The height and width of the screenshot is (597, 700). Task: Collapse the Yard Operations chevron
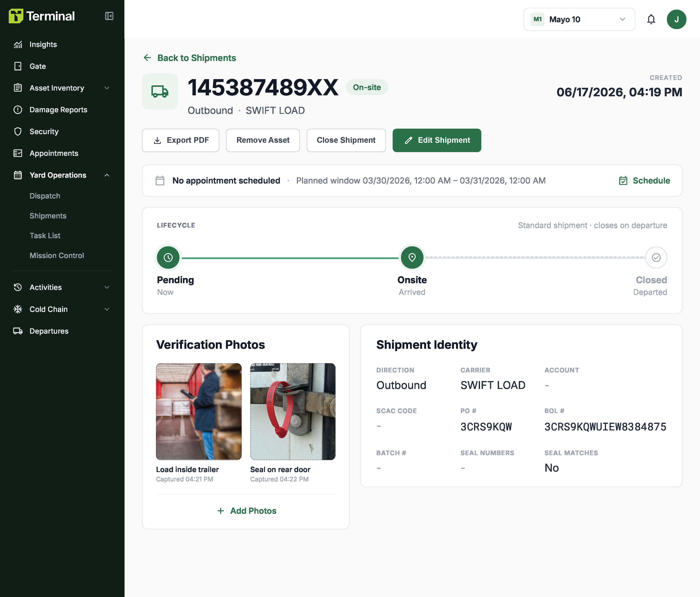coord(107,175)
